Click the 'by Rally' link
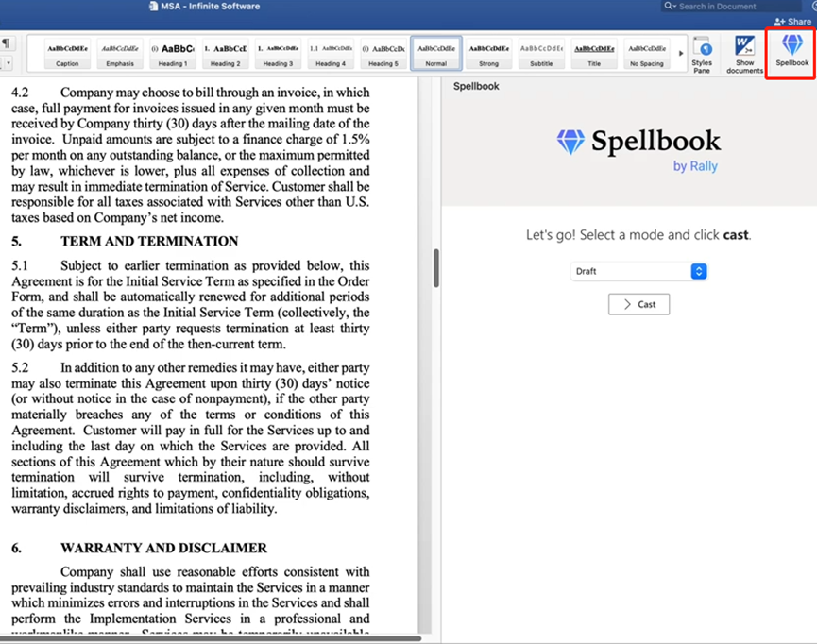Image resolution: width=817 pixels, height=644 pixels. click(x=695, y=166)
